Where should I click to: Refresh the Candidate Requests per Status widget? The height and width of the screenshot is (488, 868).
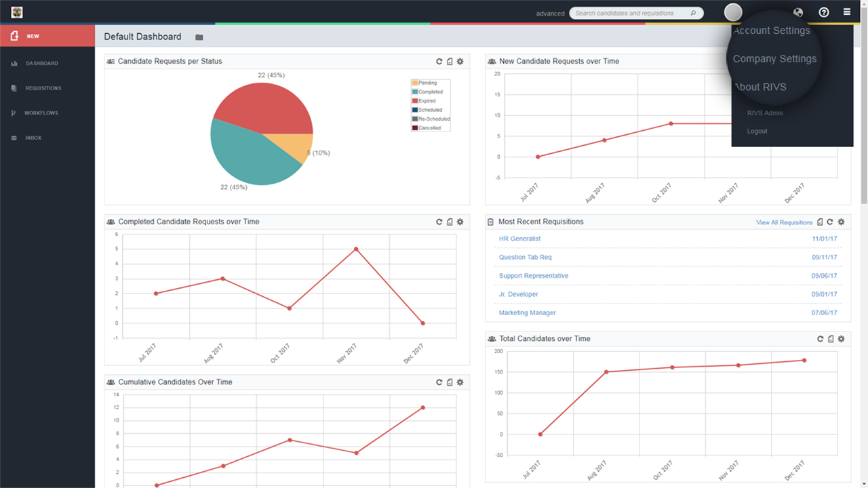pos(439,62)
